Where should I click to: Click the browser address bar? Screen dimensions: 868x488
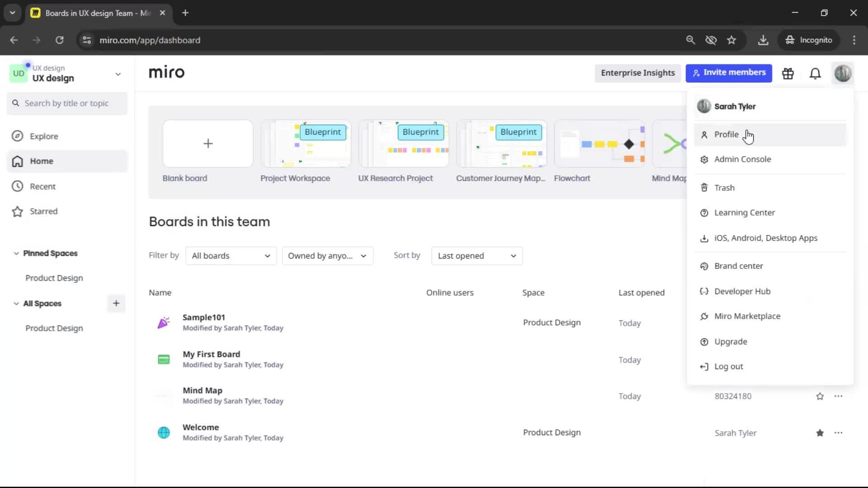click(x=380, y=40)
